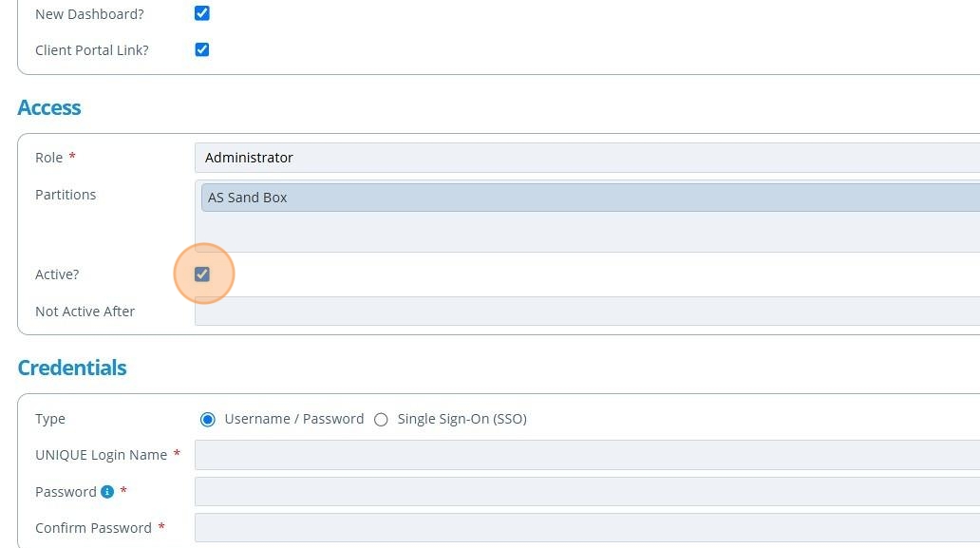Uncheck the Client Portal Link checkbox
The width and height of the screenshot is (980, 548).
coord(201,49)
